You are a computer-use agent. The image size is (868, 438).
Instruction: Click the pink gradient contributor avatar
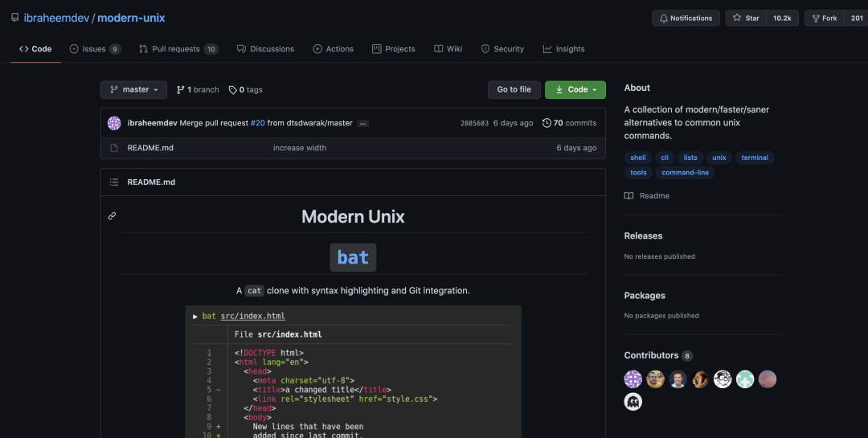point(768,379)
